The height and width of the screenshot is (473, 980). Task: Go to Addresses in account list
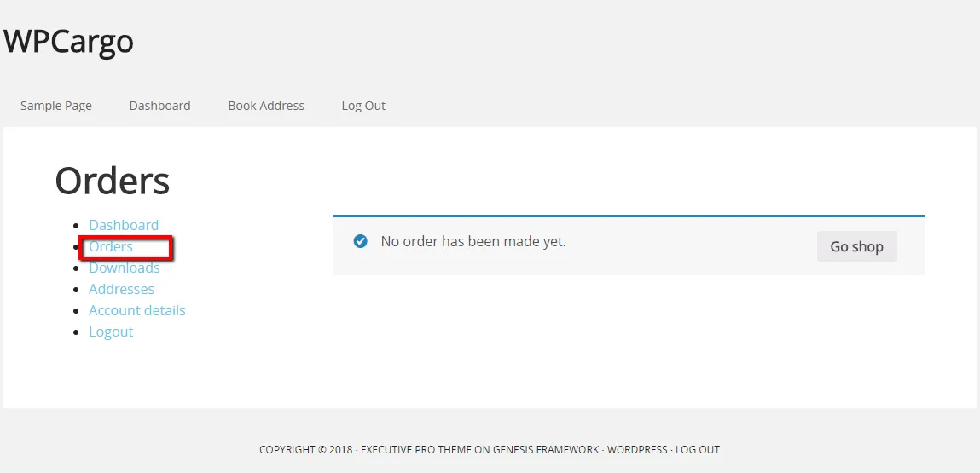pos(121,289)
